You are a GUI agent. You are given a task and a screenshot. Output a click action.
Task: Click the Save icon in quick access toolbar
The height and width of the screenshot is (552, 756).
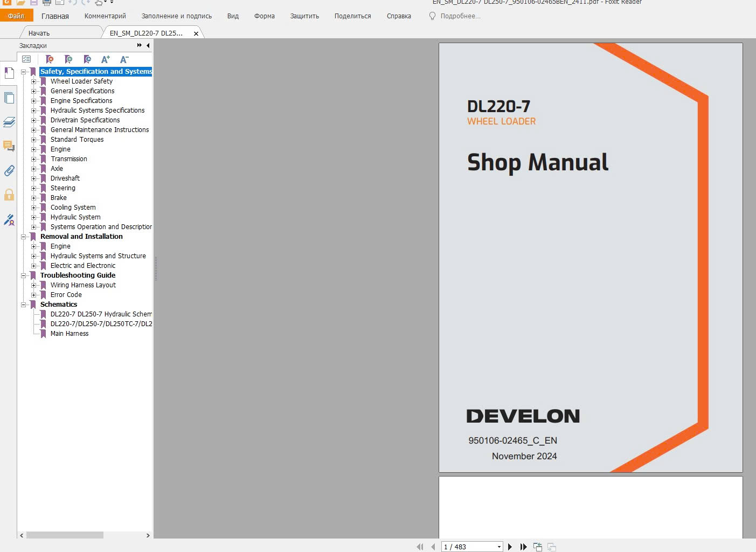click(34, 2)
